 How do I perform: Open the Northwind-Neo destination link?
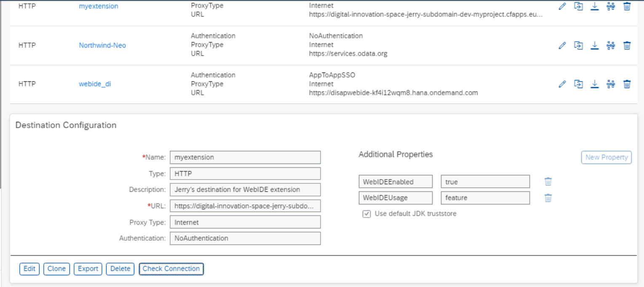coord(102,45)
